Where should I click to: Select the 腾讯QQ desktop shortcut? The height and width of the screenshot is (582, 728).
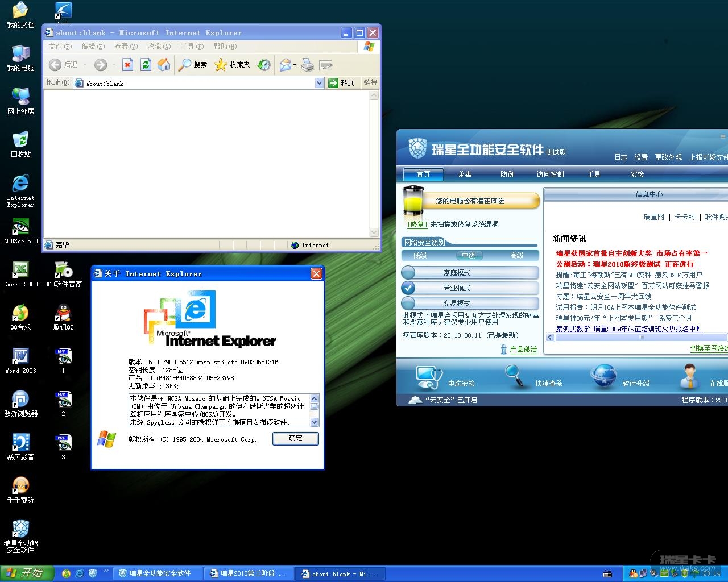pos(63,318)
